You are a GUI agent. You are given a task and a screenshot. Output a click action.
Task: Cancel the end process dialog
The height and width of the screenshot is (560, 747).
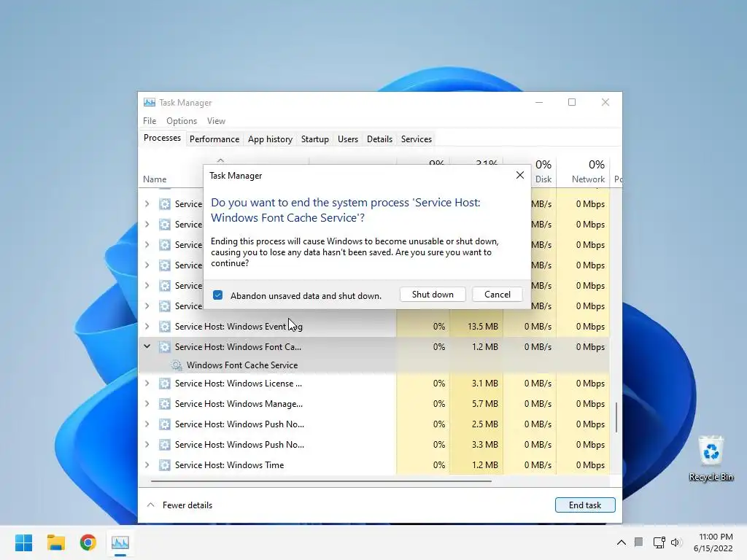click(498, 295)
